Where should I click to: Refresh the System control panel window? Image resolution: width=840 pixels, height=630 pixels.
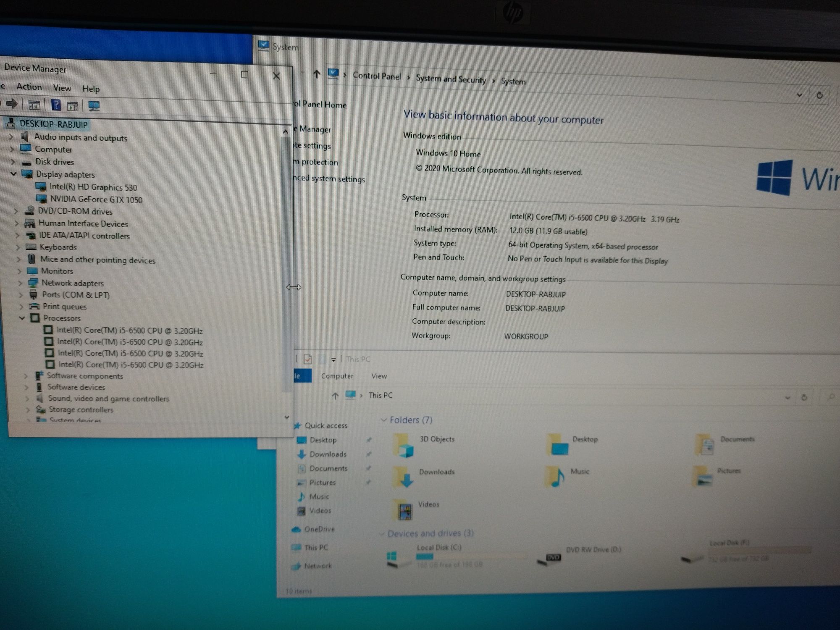819,95
